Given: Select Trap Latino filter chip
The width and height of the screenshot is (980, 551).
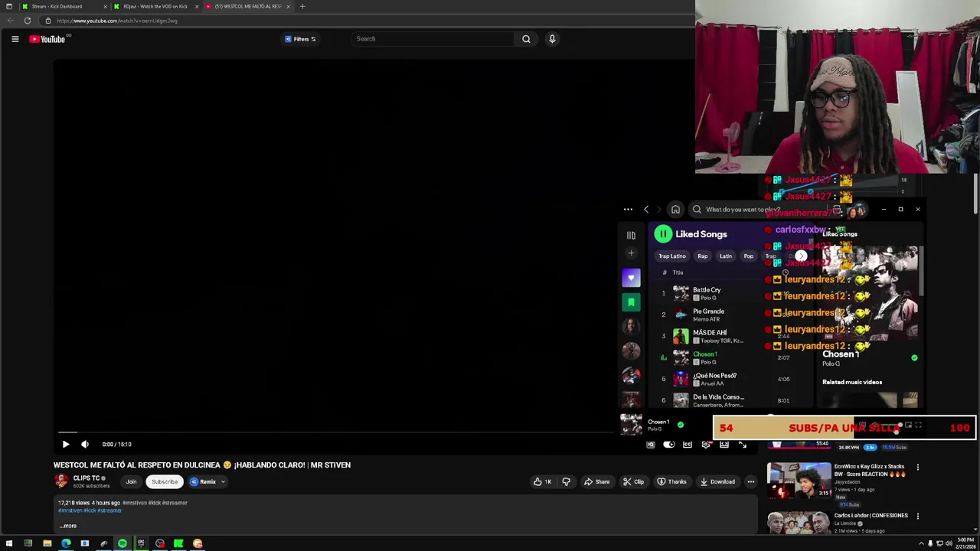Looking at the screenshot, I should coord(672,256).
